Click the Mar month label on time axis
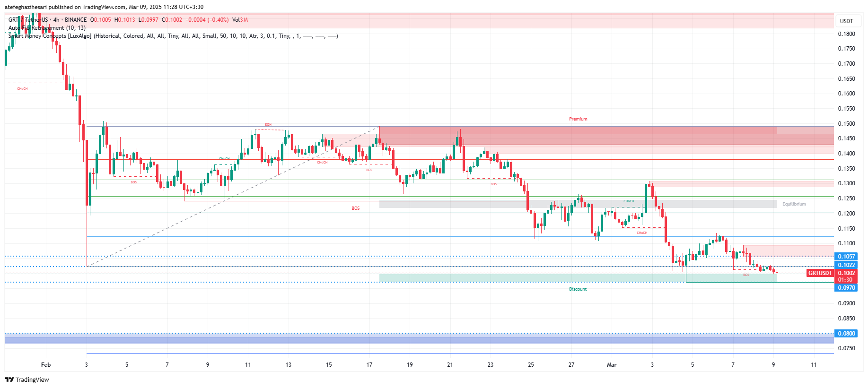This screenshot has width=868, height=388. [612, 365]
